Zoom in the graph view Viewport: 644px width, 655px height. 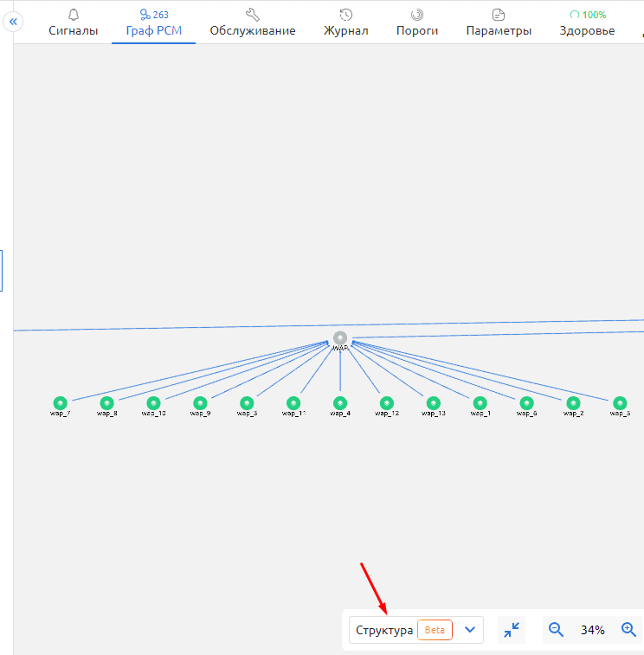point(629,630)
